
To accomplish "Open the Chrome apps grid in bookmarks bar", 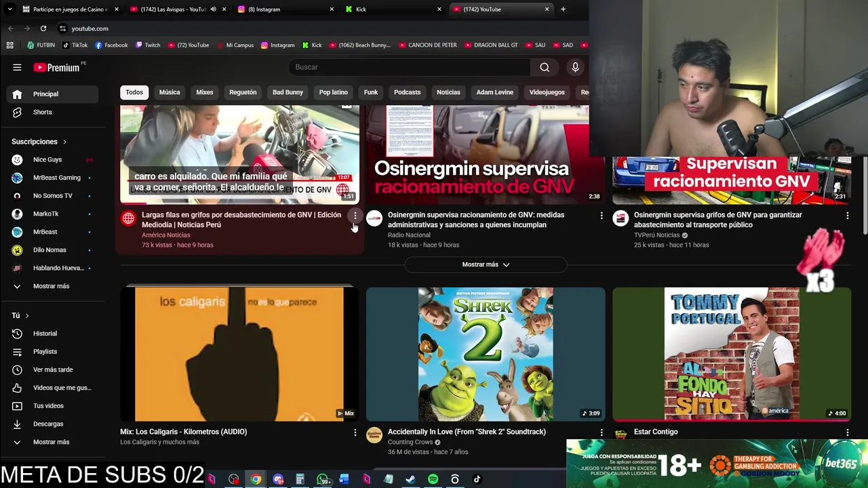I will click(x=9, y=45).
